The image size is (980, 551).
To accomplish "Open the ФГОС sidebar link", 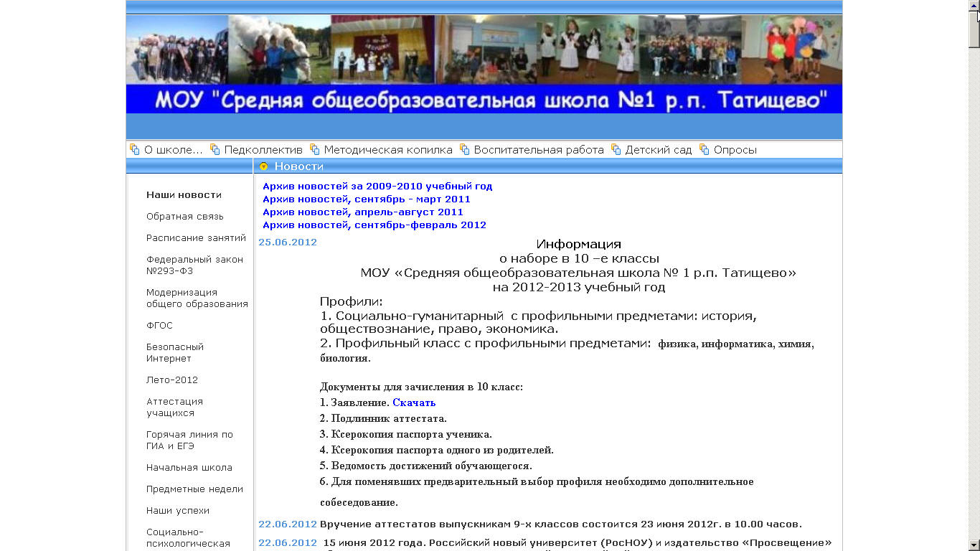I will [159, 325].
